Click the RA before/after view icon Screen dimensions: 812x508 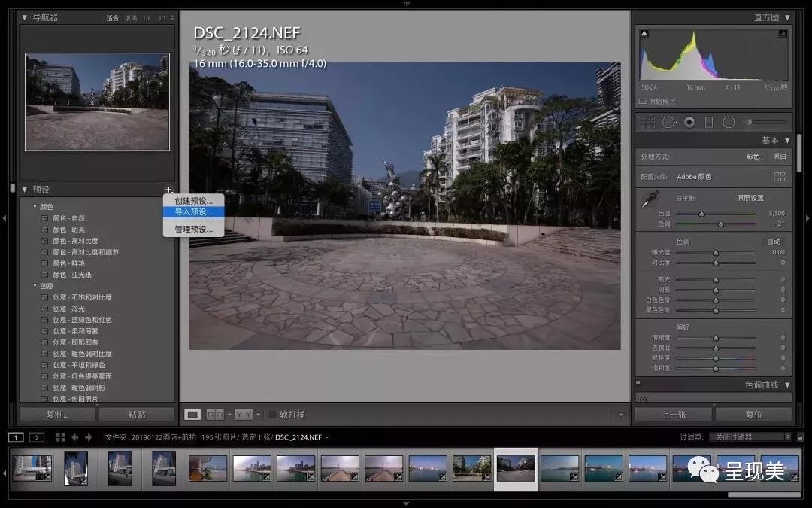pyautogui.click(x=216, y=415)
